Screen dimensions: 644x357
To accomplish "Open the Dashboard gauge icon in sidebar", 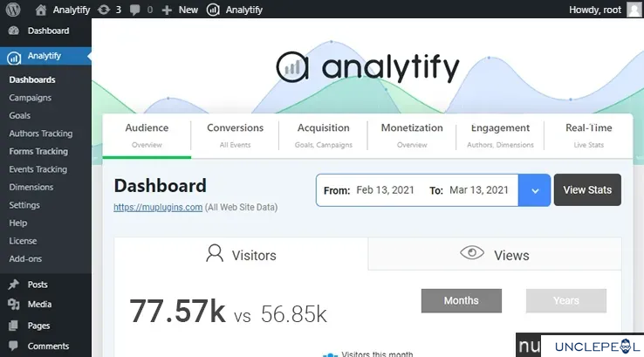I will (14, 31).
